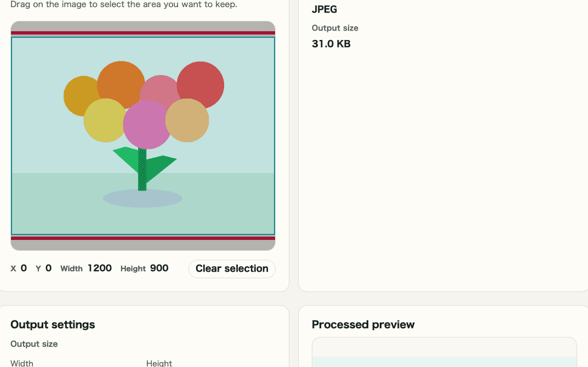Click the drag instruction text above the image
Image resolution: width=588 pixels, height=367 pixels.
coord(125,5)
